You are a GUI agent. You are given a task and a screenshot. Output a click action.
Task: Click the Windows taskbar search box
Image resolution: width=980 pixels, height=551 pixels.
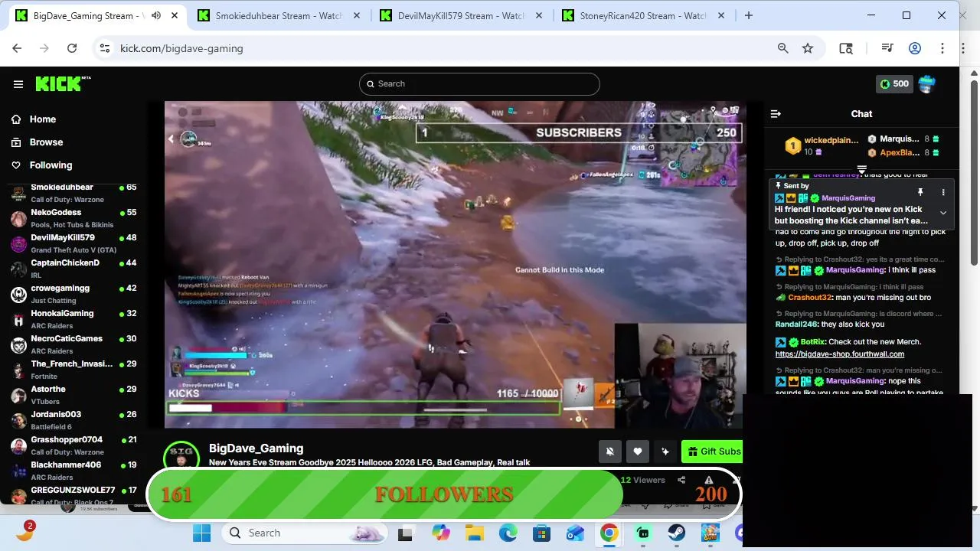(305, 533)
